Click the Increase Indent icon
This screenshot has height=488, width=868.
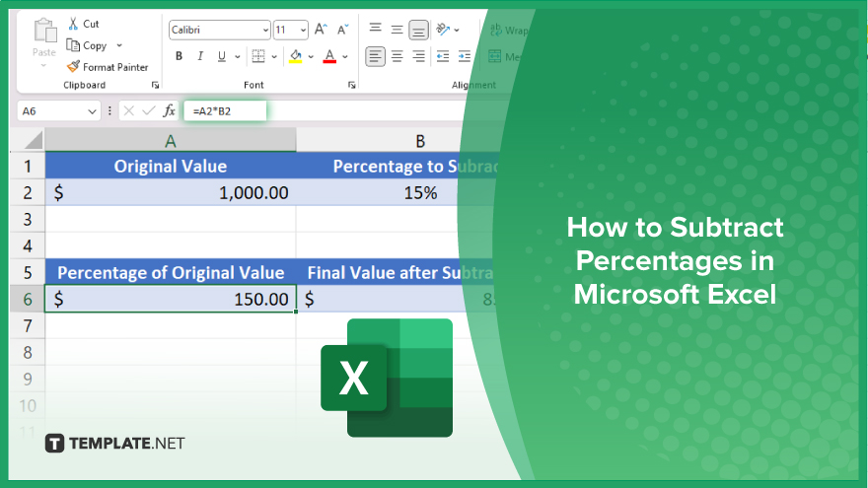click(x=464, y=56)
